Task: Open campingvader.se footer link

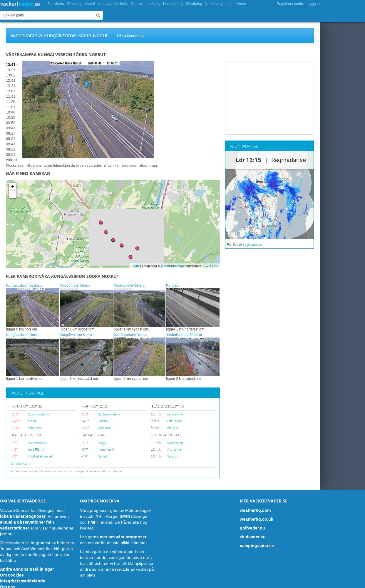Action: [x=257, y=546]
